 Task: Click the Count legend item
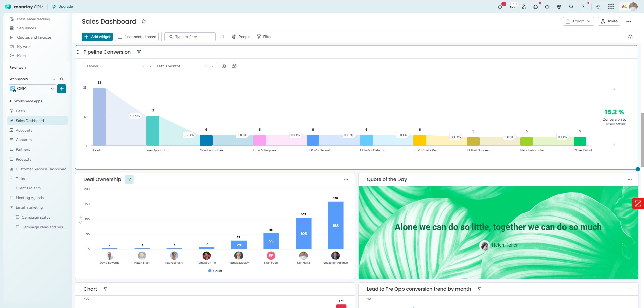tap(215, 271)
